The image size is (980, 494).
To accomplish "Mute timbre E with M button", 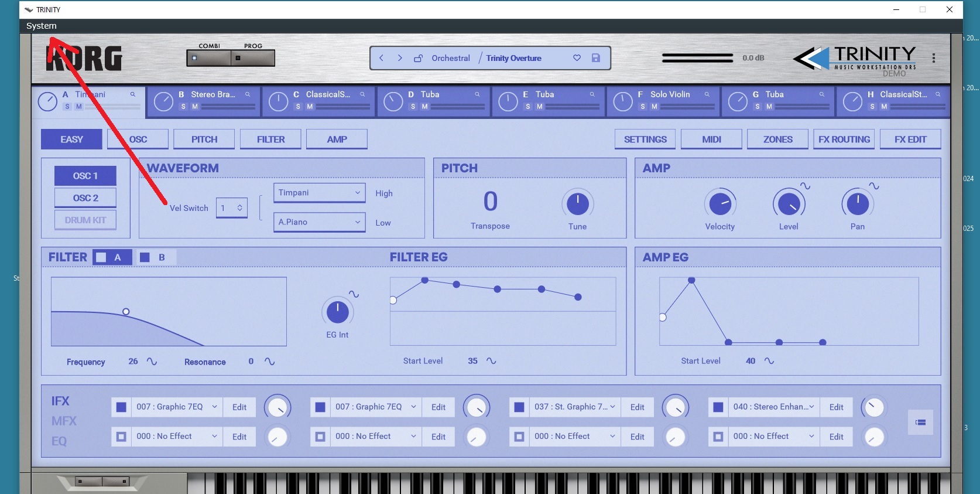I will (x=539, y=107).
